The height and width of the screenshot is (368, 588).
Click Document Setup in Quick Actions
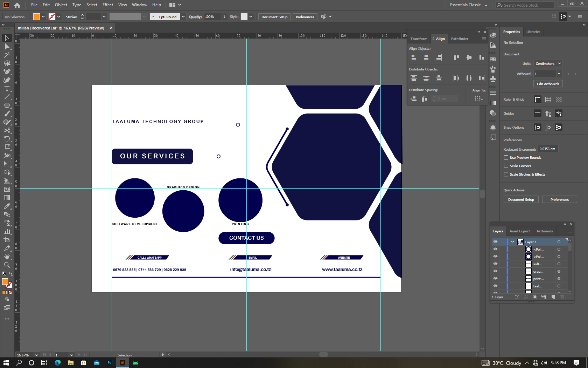(x=521, y=200)
